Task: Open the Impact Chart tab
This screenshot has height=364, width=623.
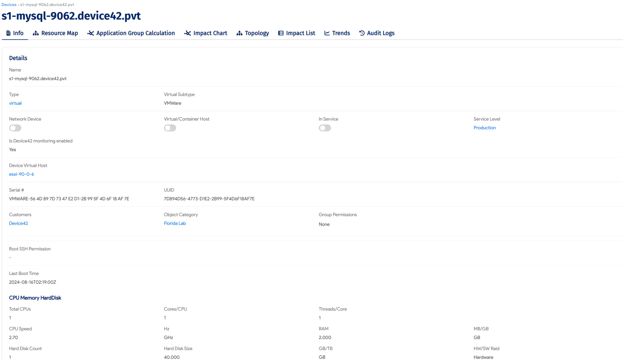Action: click(206, 33)
